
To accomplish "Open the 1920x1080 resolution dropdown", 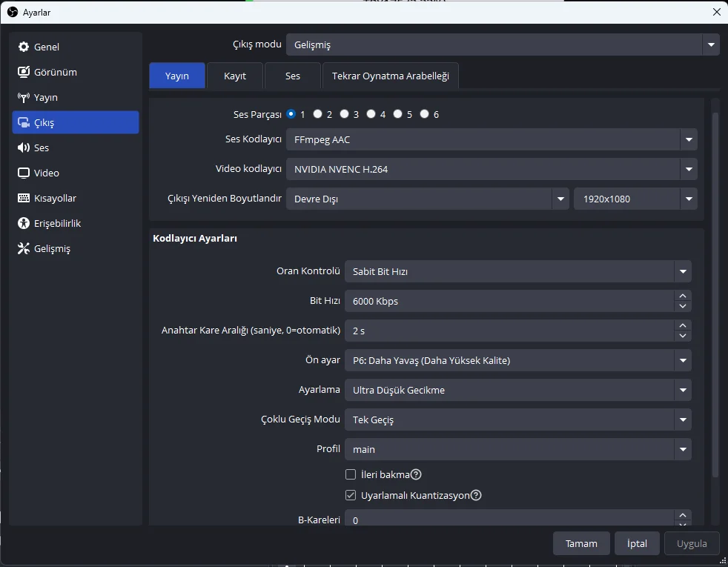I will [x=635, y=199].
